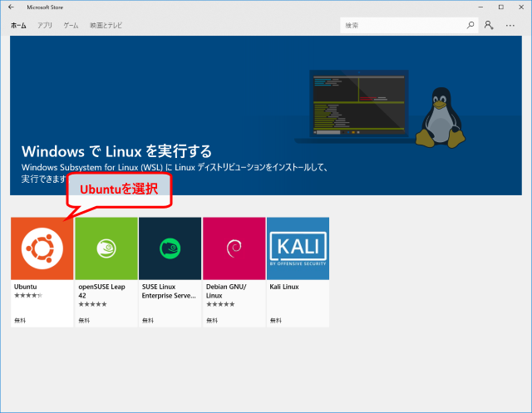
Task: Click the Debian GNU/Linux star rating
Action: coord(220,304)
